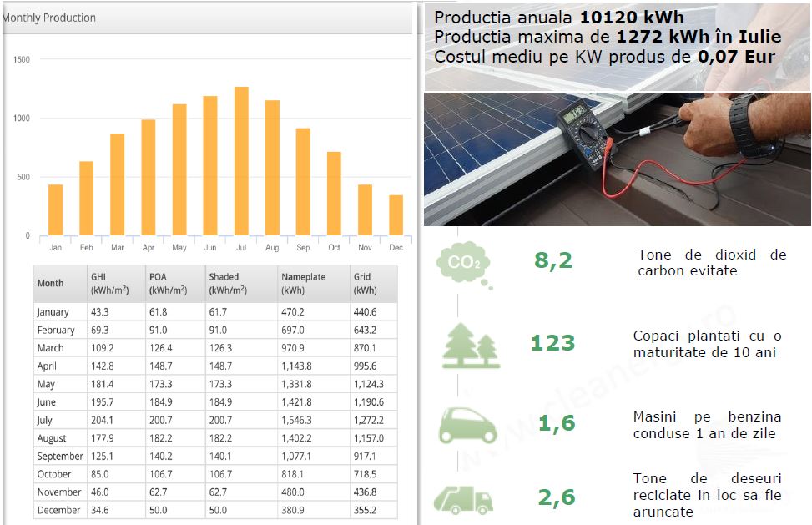Screen dimensions: 812x525
Task: Click the Month column header
Action: [x=50, y=284]
